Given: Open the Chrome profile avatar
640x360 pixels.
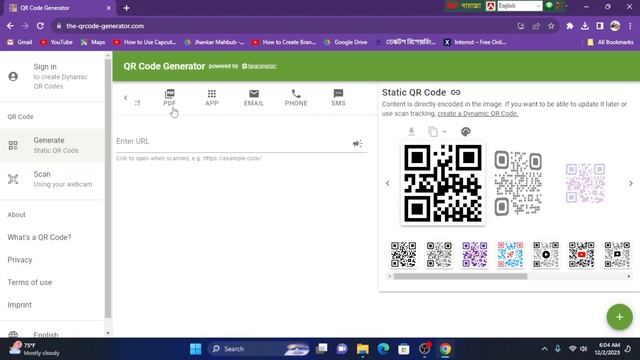Looking at the screenshot, I should tap(615, 26).
